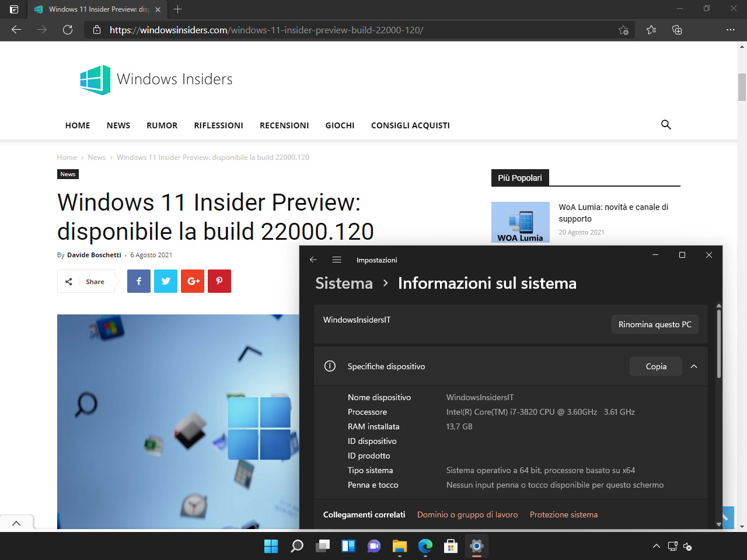Open the network icon in the system tray
The height and width of the screenshot is (560, 747).
point(673,547)
